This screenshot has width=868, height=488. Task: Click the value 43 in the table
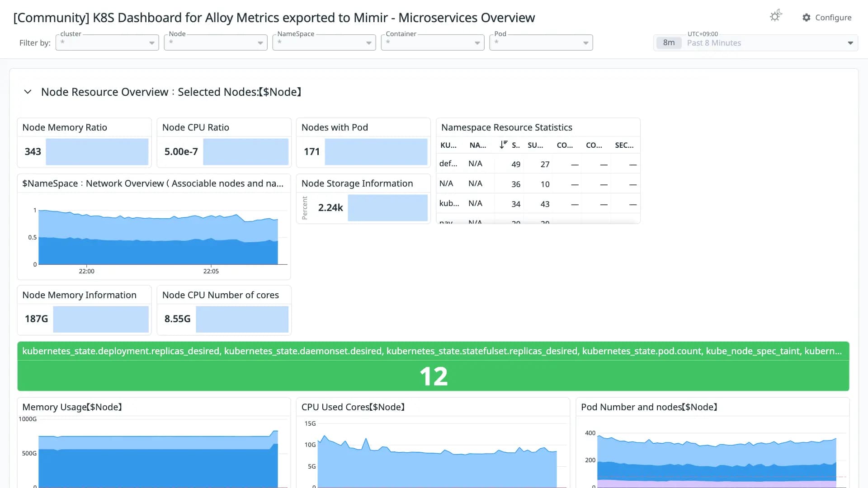pos(545,204)
